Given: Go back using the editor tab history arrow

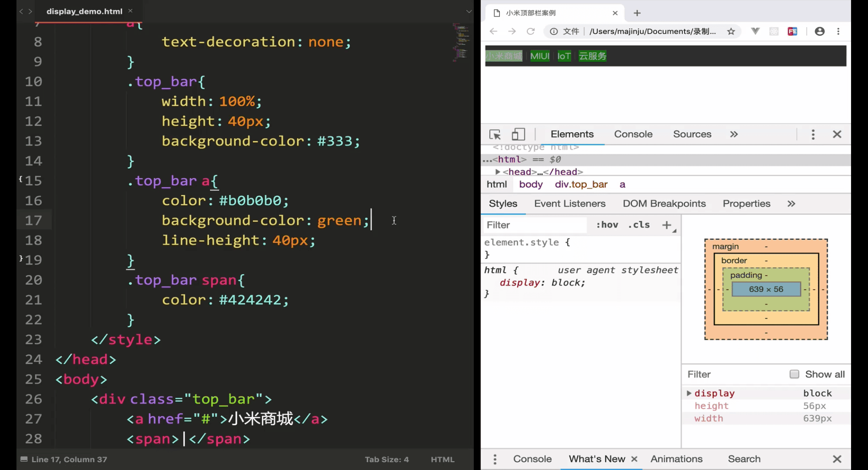Looking at the screenshot, I should click(21, 11).
